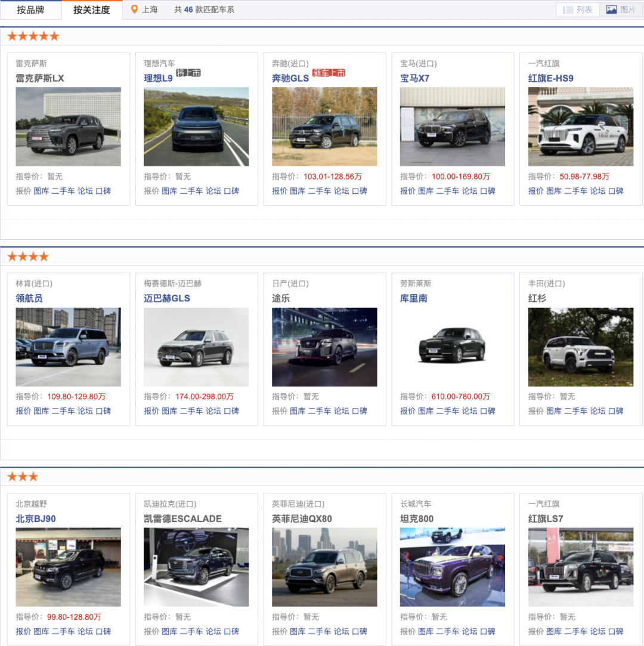The image size is (644, 646).
Task: Switch to 列表 list view
Action: [x=577, y=10]
